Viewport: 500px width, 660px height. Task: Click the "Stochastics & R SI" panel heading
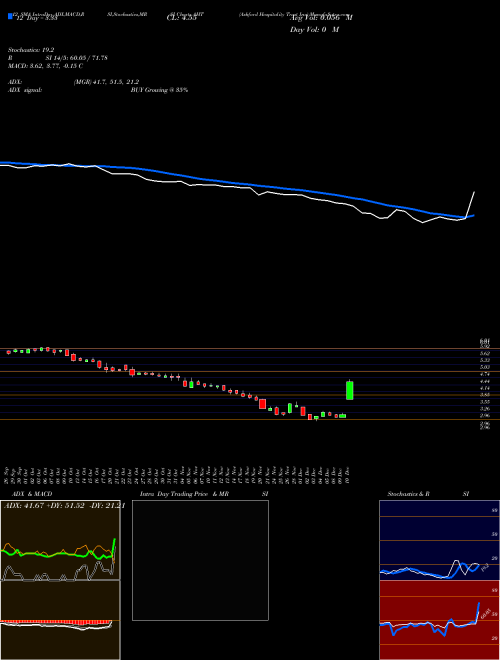coord(428,494)
